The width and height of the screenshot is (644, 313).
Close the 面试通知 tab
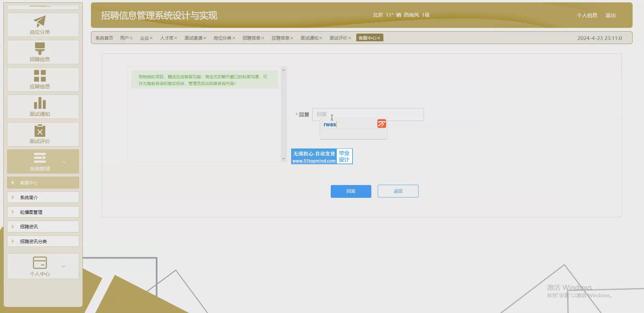click(x=321, y=38)
